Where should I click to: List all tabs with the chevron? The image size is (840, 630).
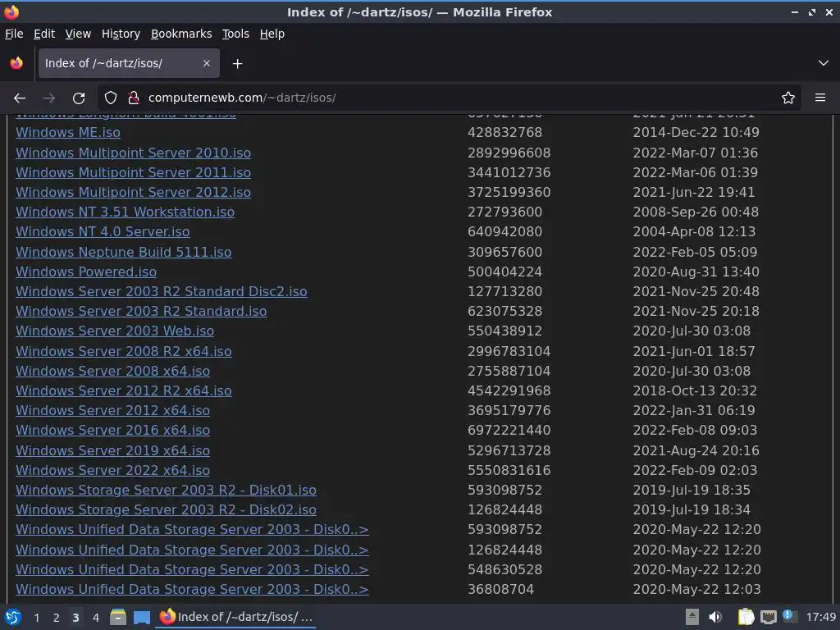tap(823, 63)
